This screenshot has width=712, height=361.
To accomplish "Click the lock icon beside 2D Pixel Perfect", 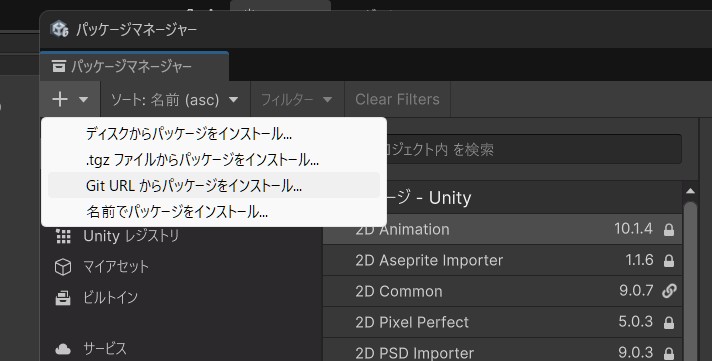I will tap(669, 322).
